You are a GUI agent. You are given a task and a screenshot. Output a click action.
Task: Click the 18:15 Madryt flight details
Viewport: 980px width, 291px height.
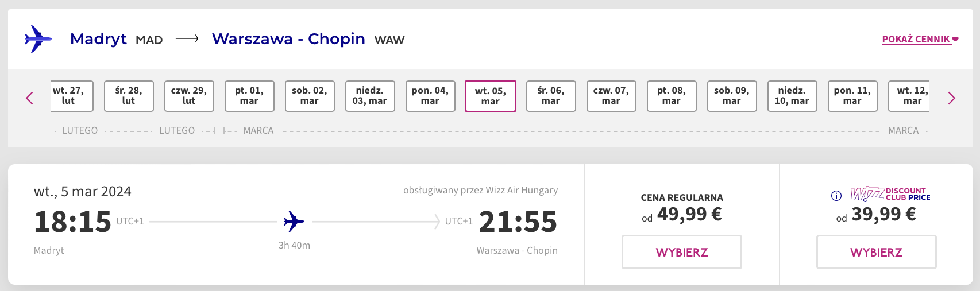pos(72,222)
